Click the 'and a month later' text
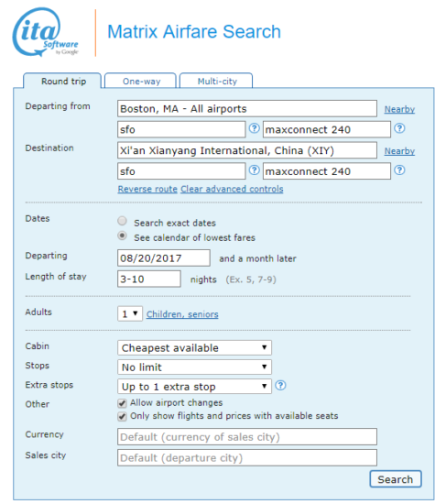The height and width of the screenshot is (504, 446). pos(257,258)
